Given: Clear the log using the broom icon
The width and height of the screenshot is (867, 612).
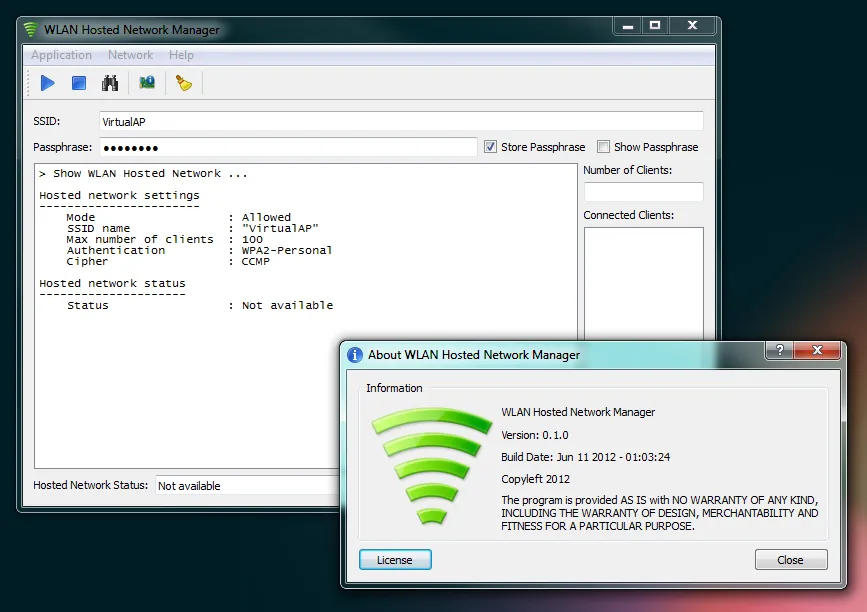Looking at the screenshot, I should (x=182, y=83).
